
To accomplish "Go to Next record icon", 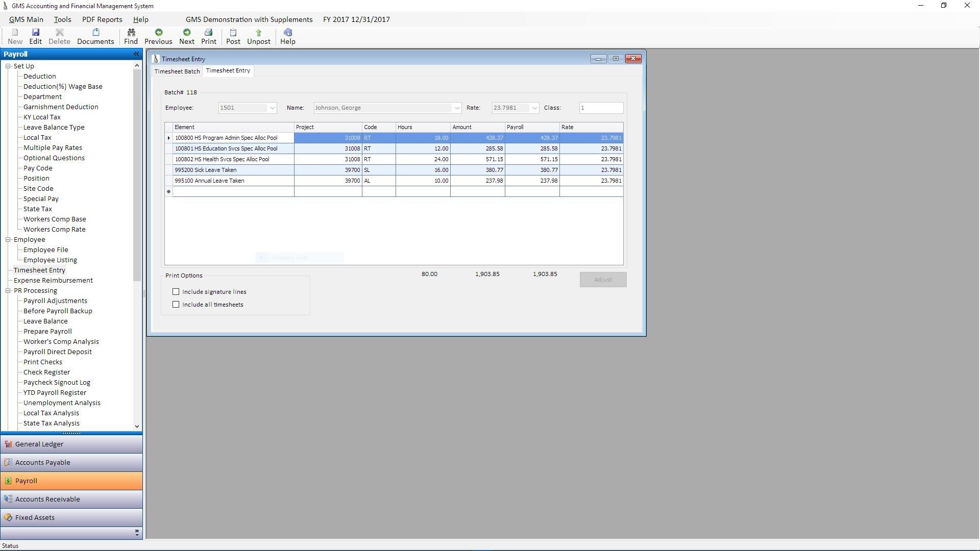I will click(187, 36).
